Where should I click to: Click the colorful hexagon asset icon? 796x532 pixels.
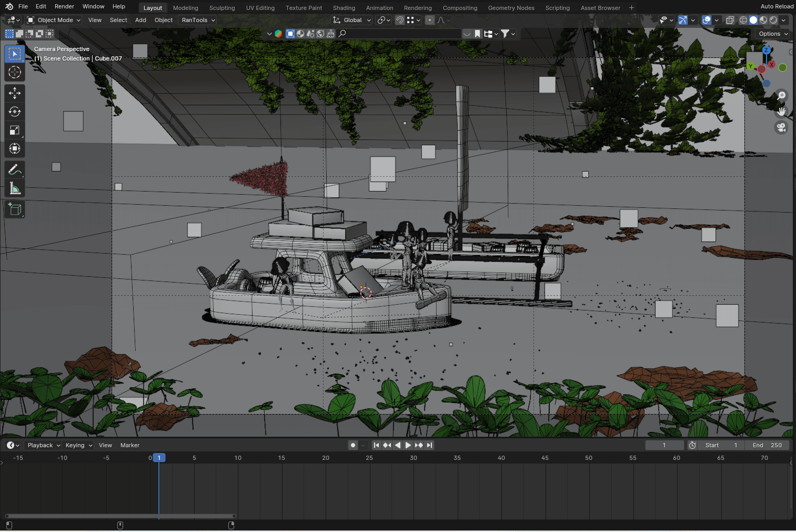[x=278, y=34]
